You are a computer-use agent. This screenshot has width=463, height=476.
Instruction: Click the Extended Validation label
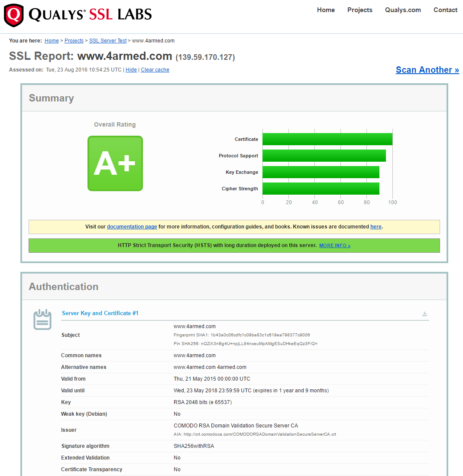[x=85, y=458]
